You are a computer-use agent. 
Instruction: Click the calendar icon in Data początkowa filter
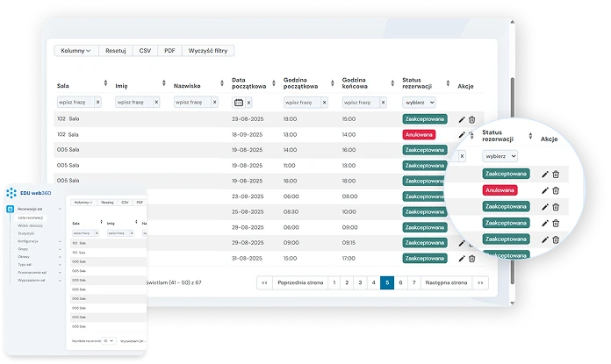(x=237, y=103)
